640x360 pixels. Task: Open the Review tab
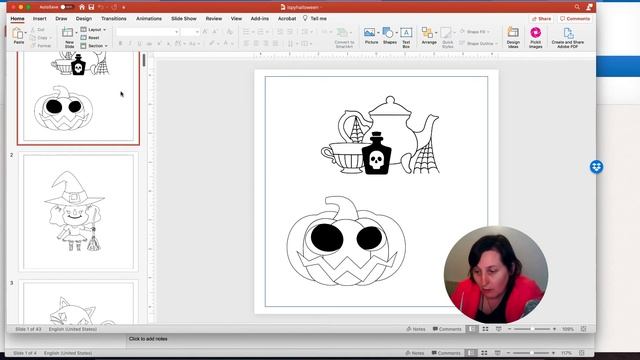[x=214, y=19]
